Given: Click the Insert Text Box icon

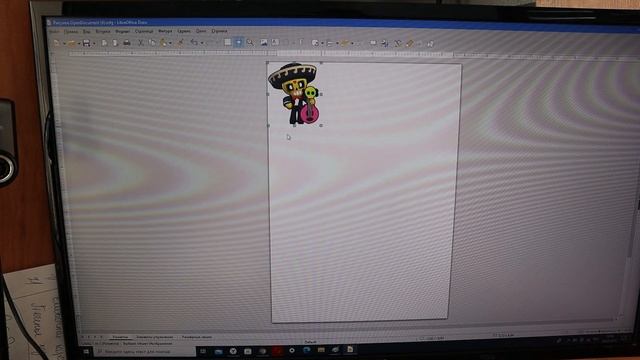Looking at the screenshot, I should [x=276, y=42].
